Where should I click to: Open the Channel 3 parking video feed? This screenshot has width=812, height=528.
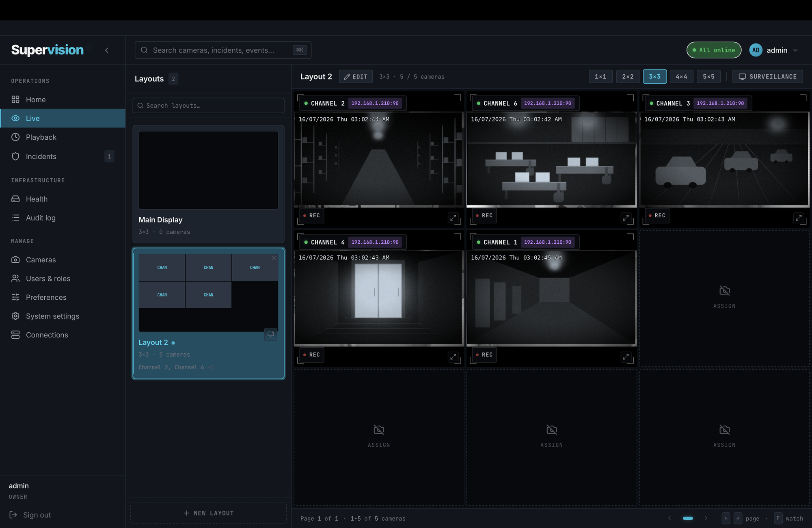(x=724, y=159)
